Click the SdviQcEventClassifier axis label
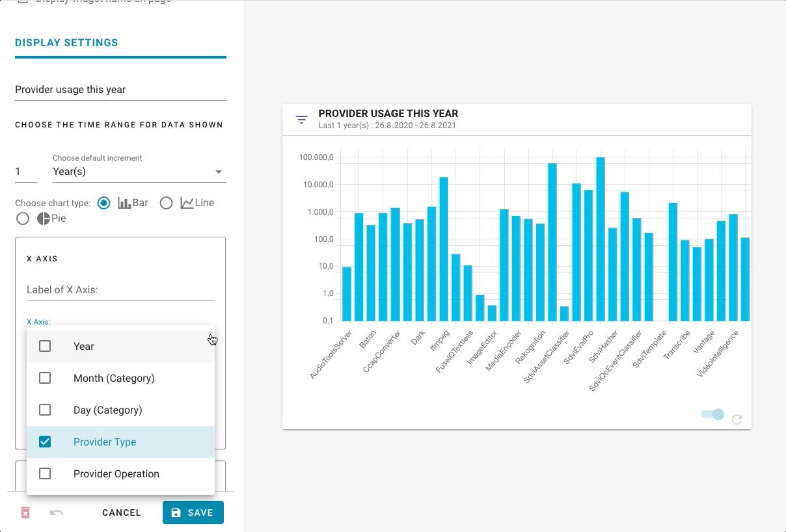Screen dimensions: 786x532 [616, 361]
